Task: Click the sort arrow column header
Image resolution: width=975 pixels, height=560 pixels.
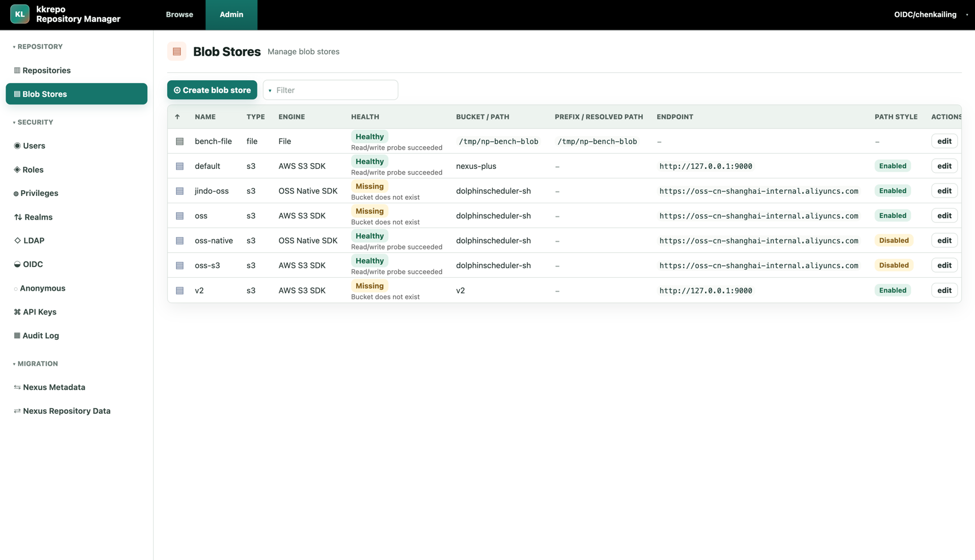Action: [177, 117]
